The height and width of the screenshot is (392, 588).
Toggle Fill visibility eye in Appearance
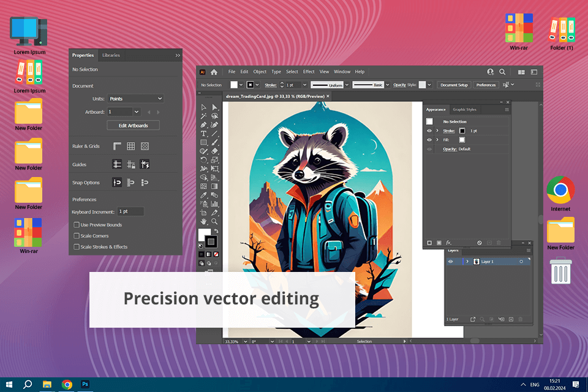click(429, 140)
